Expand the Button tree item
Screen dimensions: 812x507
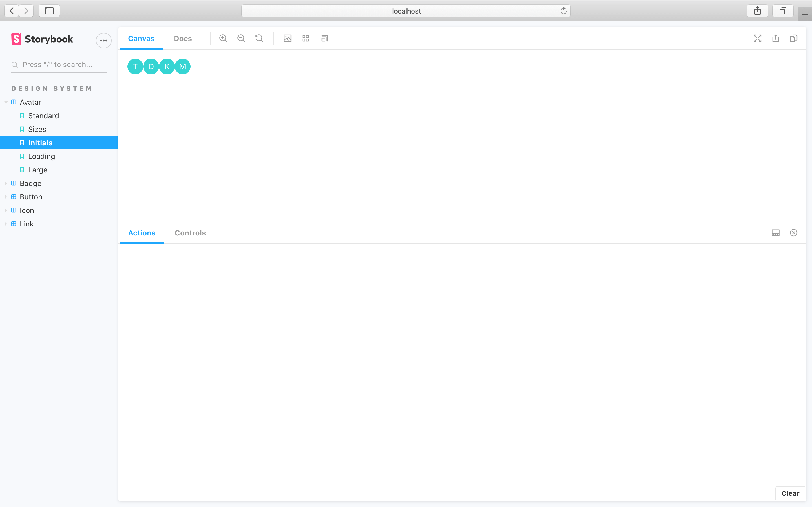click(x=6, y=197)
